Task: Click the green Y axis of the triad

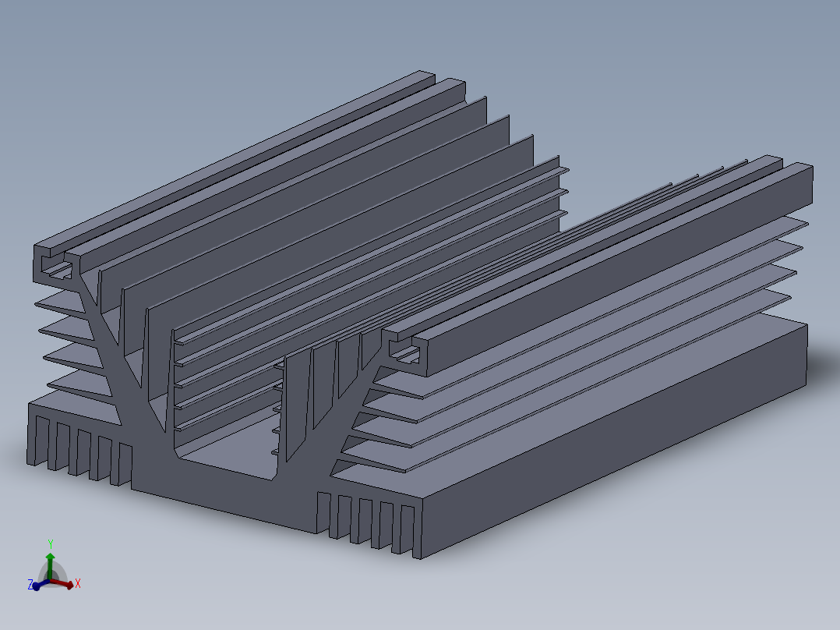Action: click(x=51, y=566)
